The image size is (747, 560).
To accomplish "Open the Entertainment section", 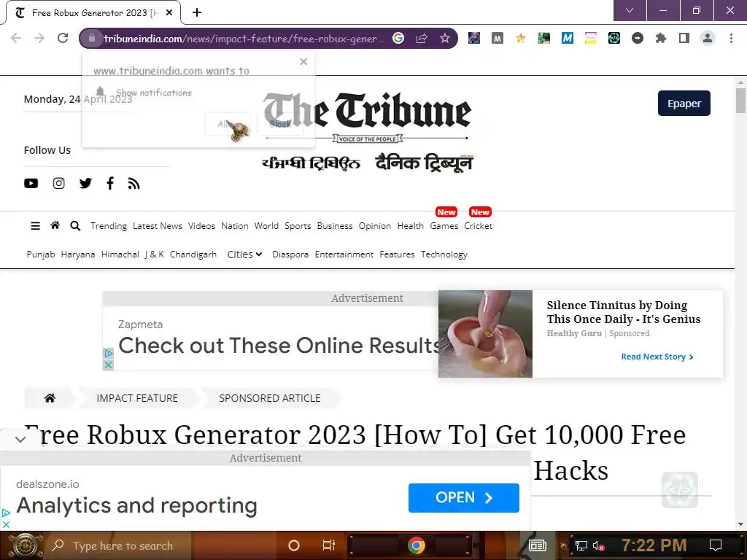I will click(x=344, y=254).
